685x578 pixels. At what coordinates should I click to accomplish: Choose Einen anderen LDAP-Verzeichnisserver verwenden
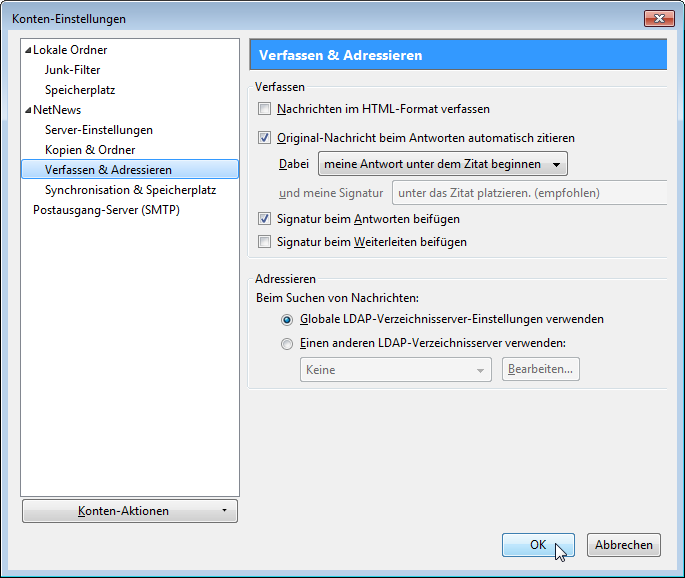pos(287,344)
